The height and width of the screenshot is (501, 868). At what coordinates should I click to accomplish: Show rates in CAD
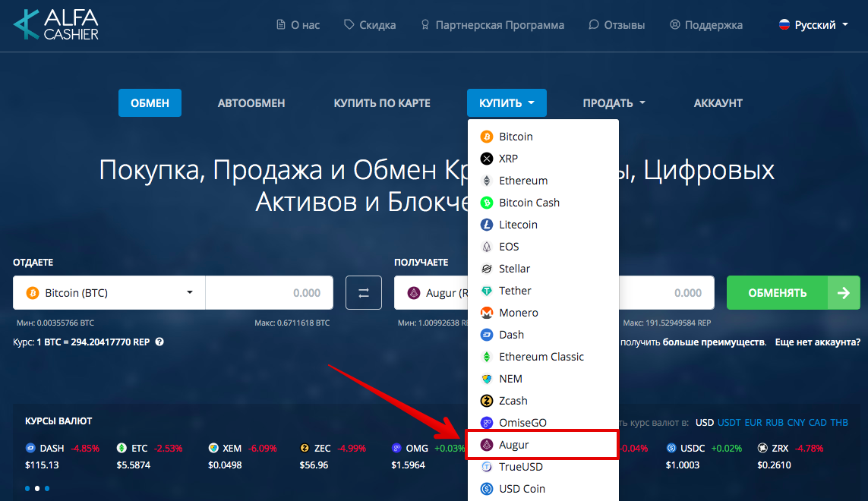coord(818,422)
